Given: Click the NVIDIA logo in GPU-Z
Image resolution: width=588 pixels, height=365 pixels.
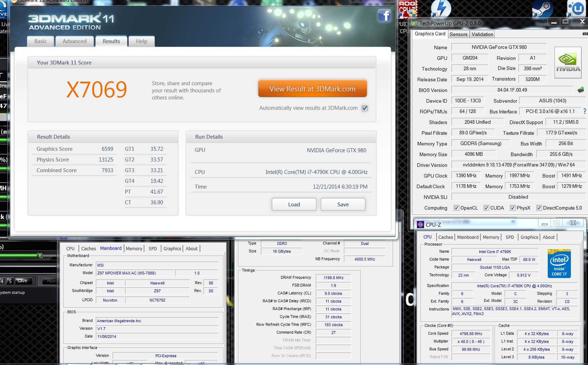Looking at the screenshot, I should (x=568, y=63).
